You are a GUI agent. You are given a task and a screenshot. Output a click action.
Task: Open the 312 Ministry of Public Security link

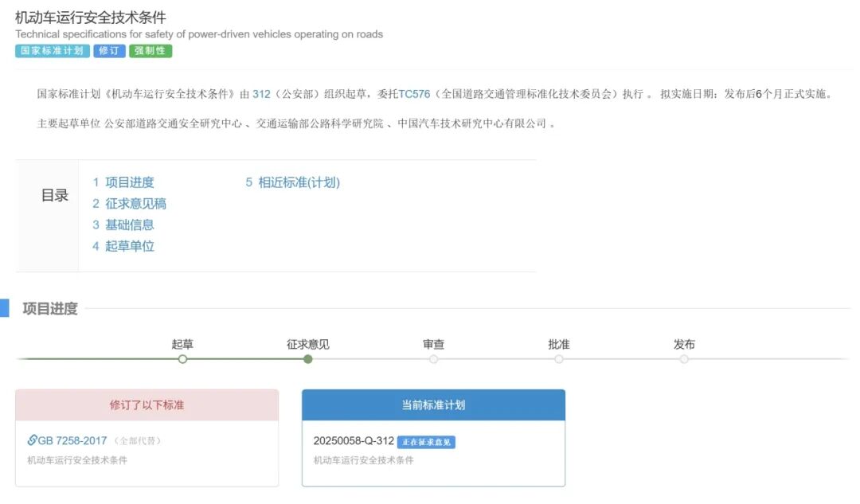pyautogui.click(x=261, y=94)
